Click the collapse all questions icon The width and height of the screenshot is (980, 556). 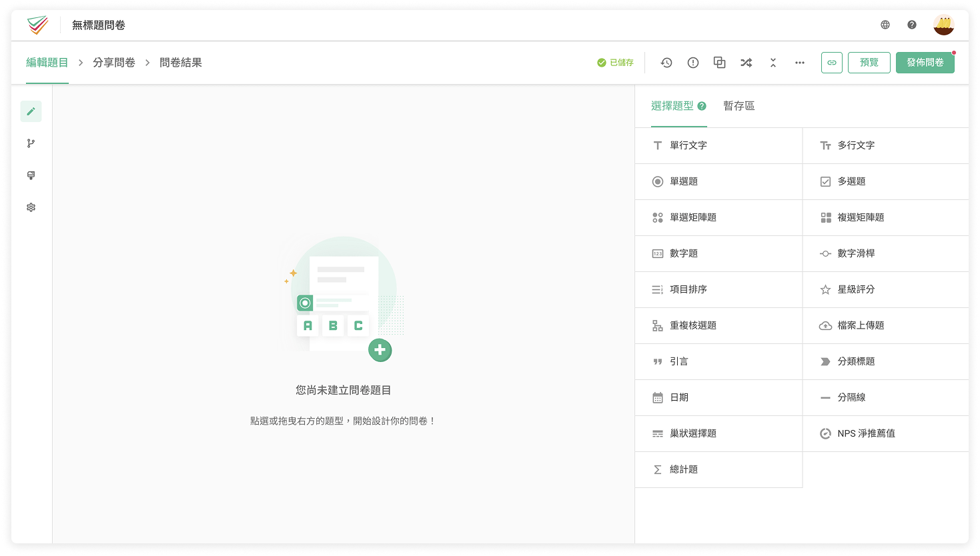pyautogui.click(x=773, y=63)
